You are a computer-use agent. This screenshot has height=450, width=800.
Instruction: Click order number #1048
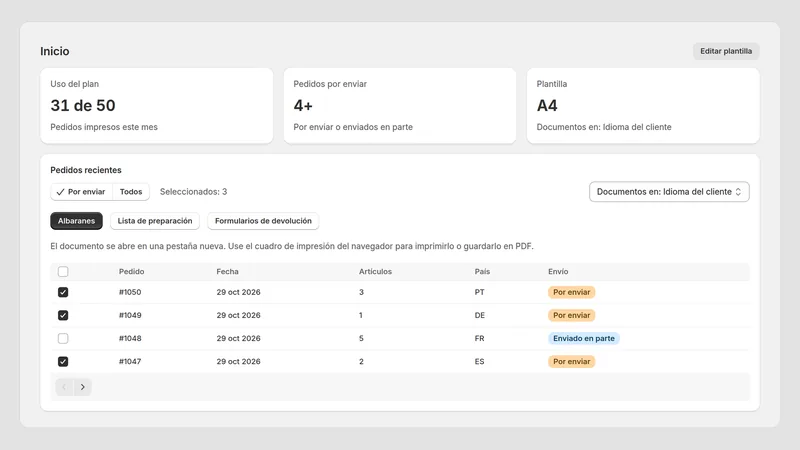[x=130, y=338]
